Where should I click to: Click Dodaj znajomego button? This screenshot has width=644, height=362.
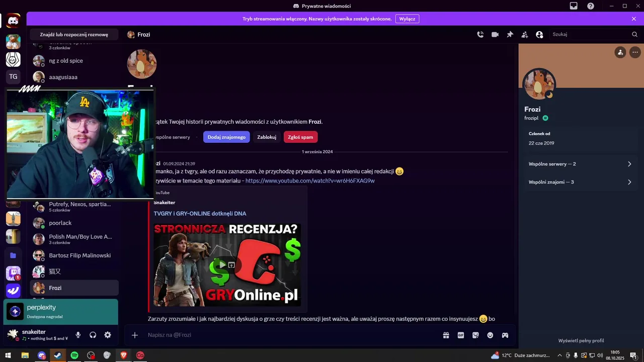tap(226, 137)
